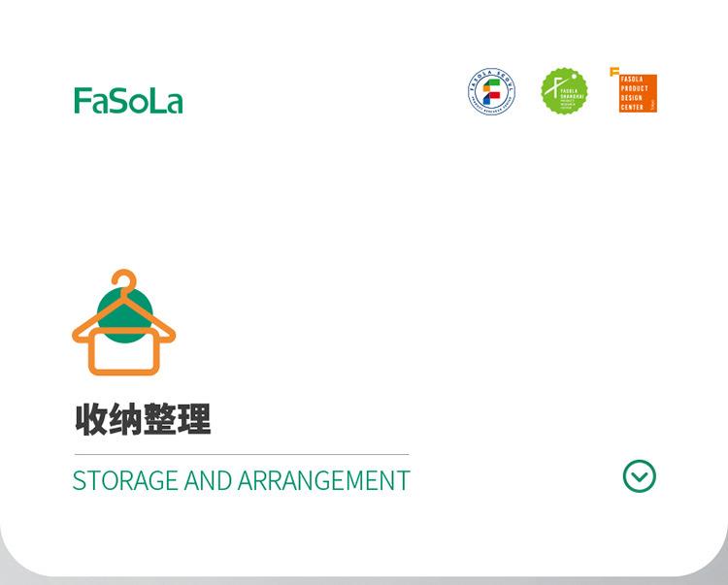Click the word STORAGE in the subtitle
This screenshot has height=585, width=728.
125,480
